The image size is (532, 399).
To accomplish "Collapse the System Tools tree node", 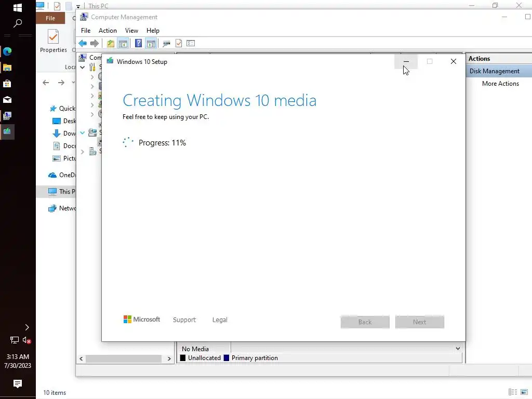I will [x=83, y=68].
